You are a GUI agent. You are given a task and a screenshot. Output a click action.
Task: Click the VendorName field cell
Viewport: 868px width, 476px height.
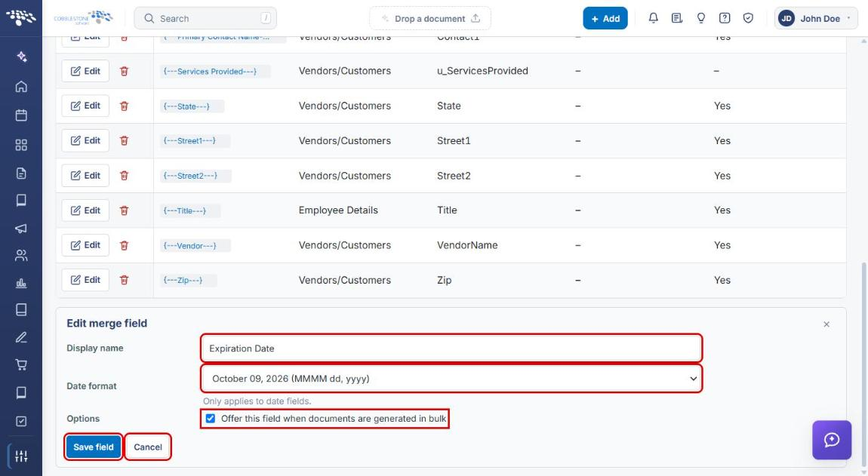(467, 245)
